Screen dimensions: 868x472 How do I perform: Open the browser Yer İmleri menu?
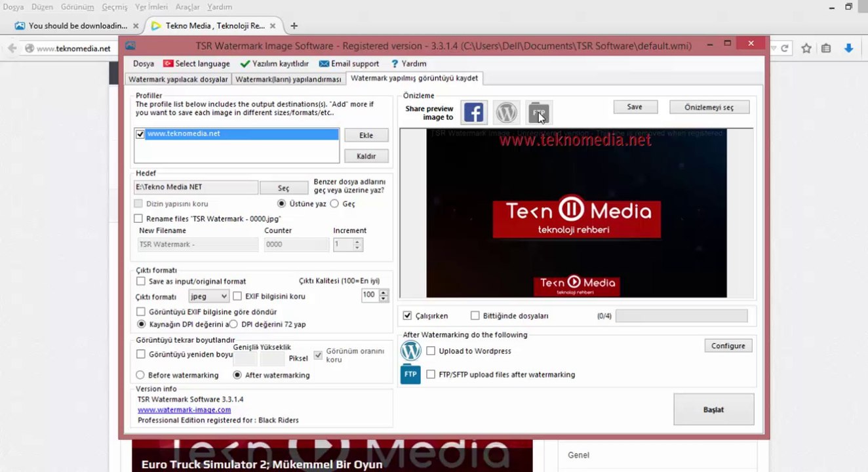(x=151, y=7)
